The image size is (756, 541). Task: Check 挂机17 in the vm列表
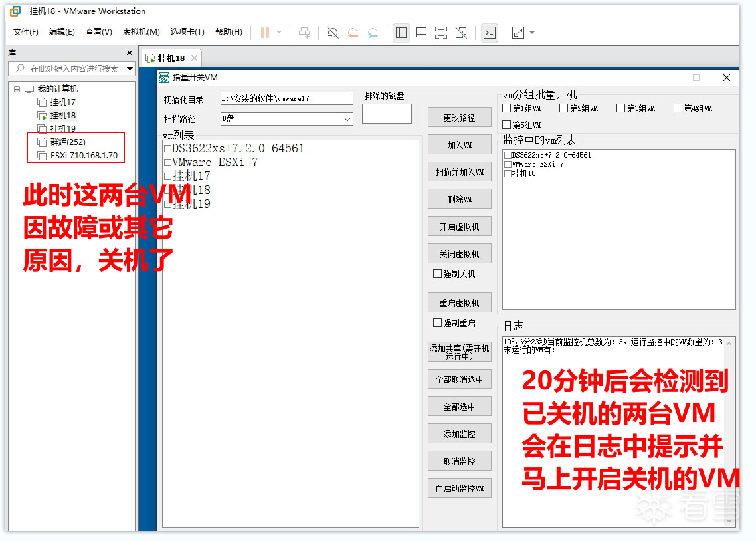pyautogui.click(x=168, y=177)
